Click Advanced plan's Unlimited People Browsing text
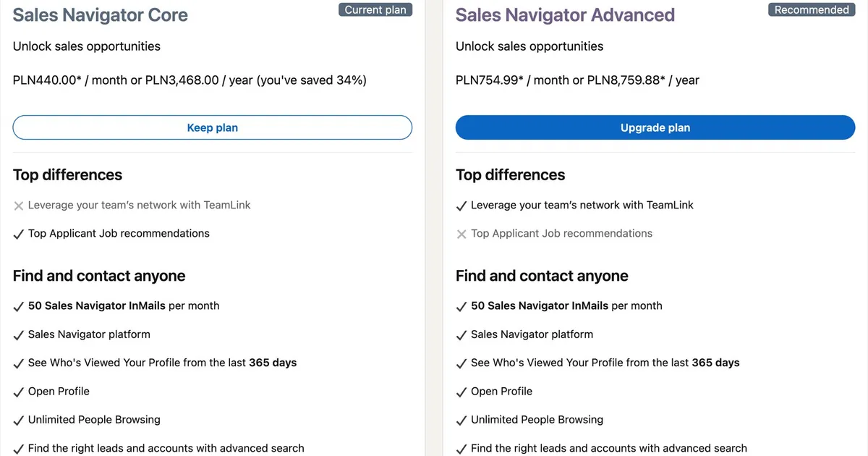868x456 pixels. (x=537, y=419)
